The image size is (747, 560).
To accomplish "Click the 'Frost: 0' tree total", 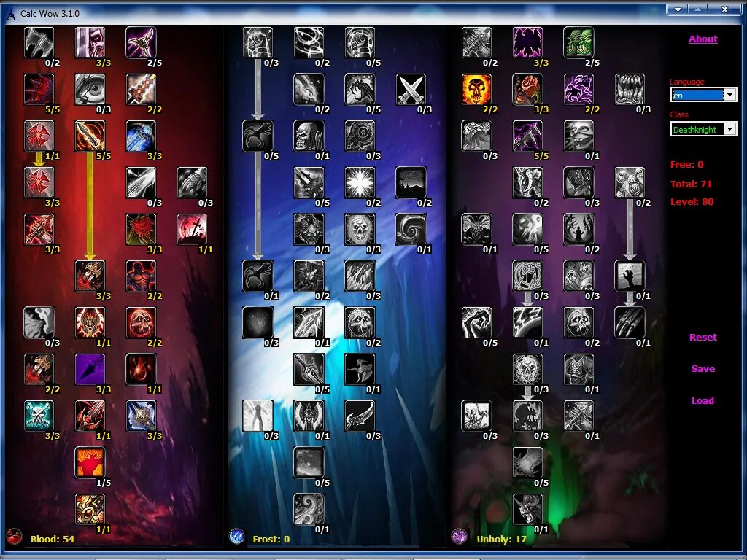I will (x=271, y=539).
